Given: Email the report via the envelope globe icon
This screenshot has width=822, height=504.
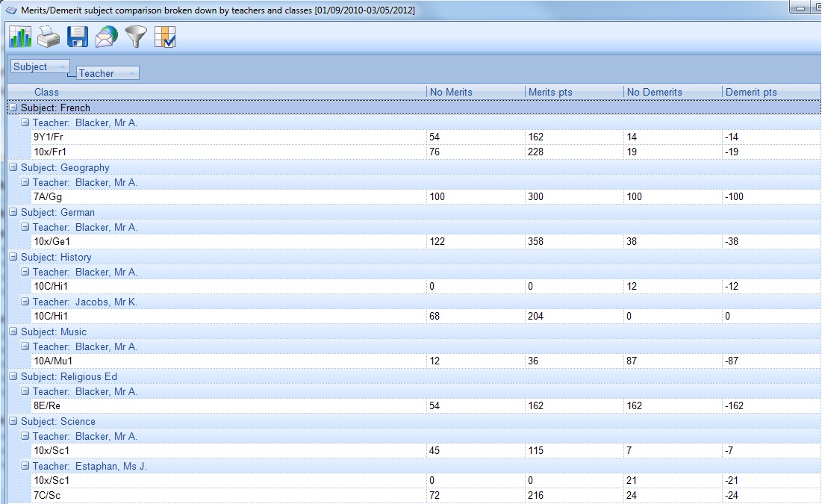Looking at the screenshot, I should coord(107,37).
